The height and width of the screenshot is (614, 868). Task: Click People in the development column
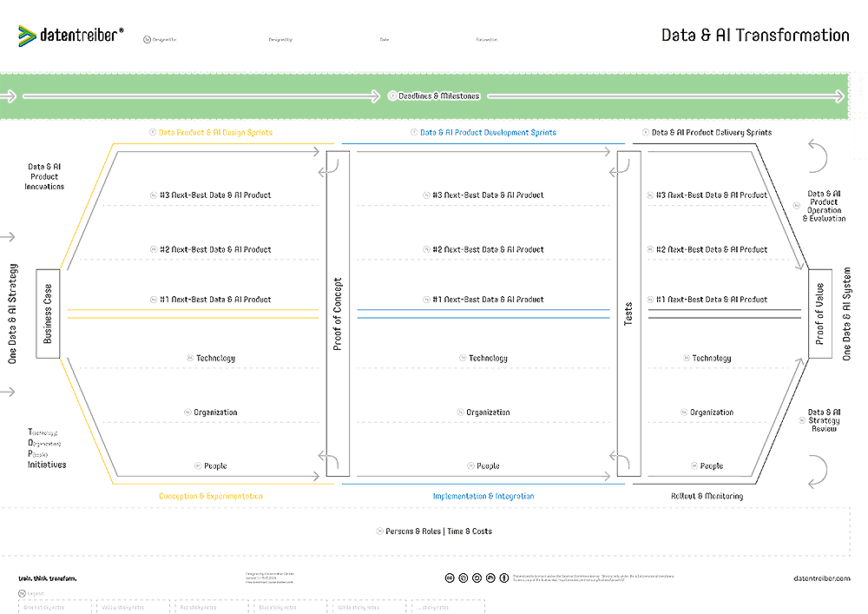(x=488, y=466)
